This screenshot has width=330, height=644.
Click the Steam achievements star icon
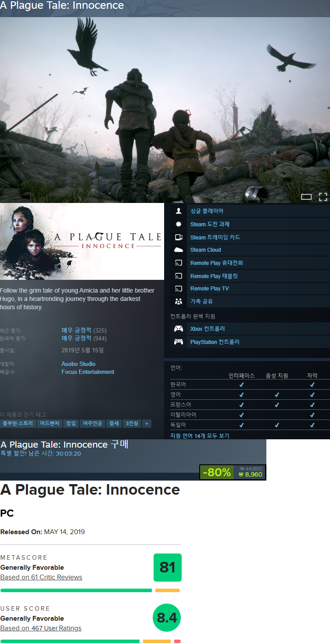(x=179, y=224)
